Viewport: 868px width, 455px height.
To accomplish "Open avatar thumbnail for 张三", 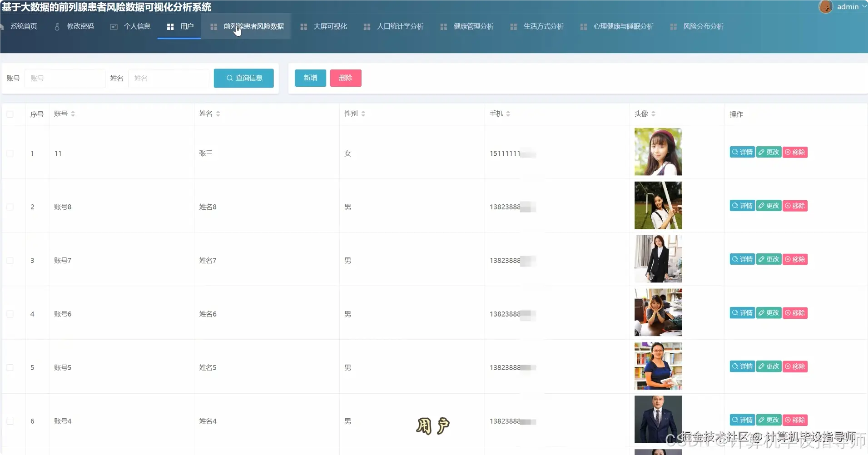I will 658,152.
